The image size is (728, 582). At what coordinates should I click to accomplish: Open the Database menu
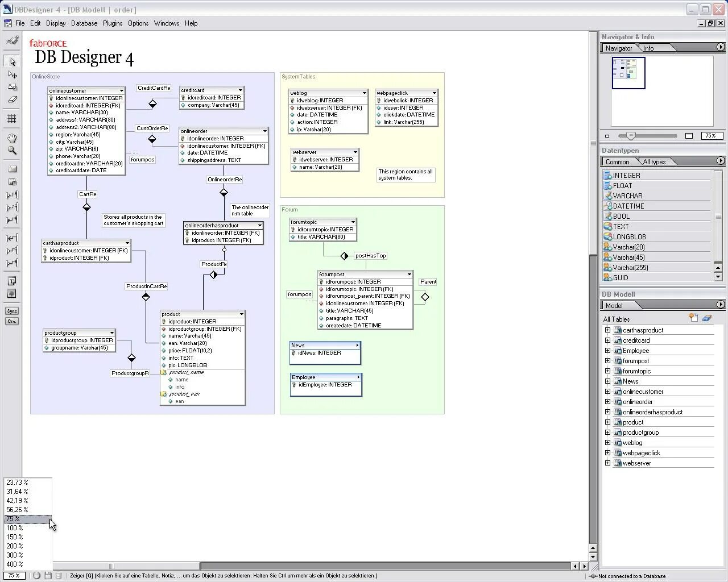(x=84, y=23)
